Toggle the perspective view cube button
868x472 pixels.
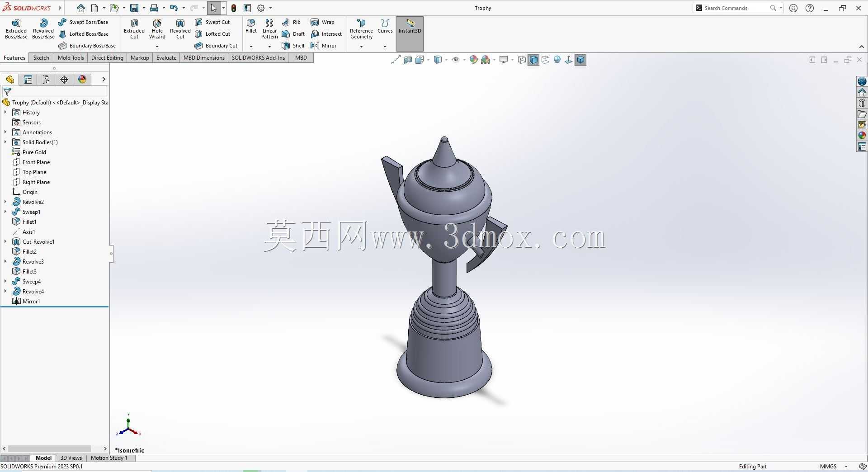580,60
